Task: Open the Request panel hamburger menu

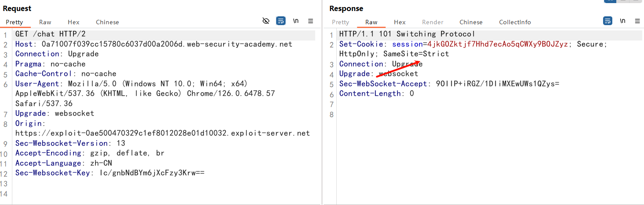Action: click(310, 21)
